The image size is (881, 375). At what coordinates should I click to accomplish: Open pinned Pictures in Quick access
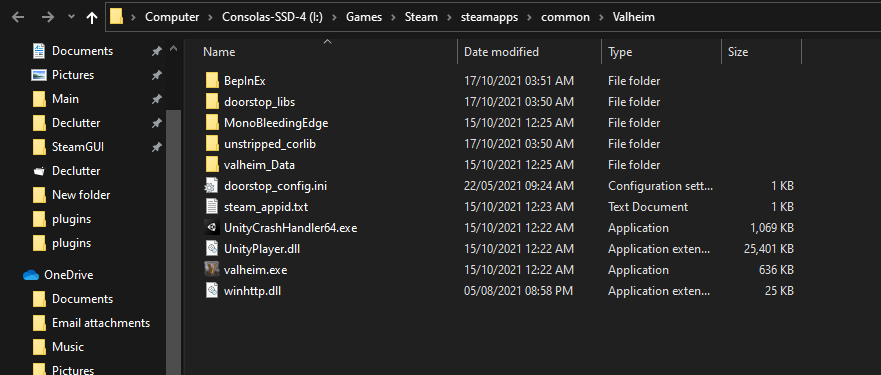point(73,75)
